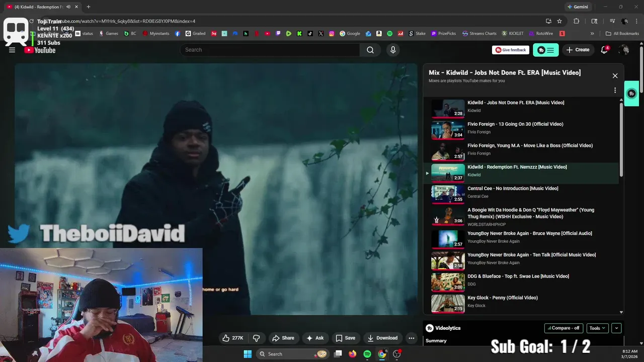Open the YouTube hamburger guide menu
644x362 pixels.
[12, 50]
